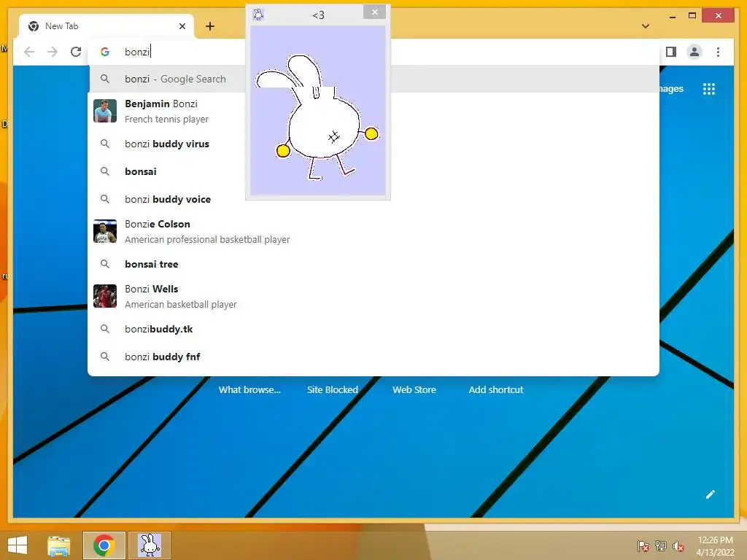Choose Bonzi Wells suggestion
Viewport: 747px width, 560px height.
pos(373,296)
